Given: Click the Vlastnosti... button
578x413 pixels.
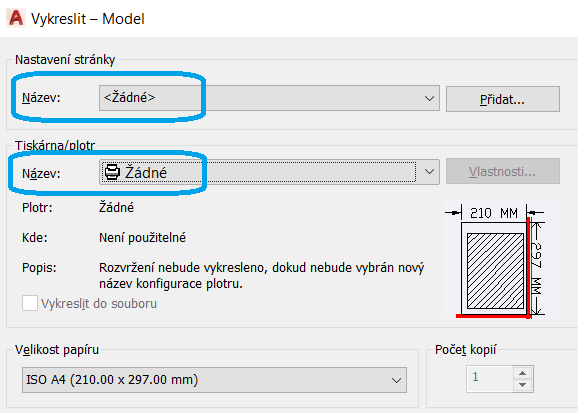Looking at the screenshot, I should tap(503, 171).
